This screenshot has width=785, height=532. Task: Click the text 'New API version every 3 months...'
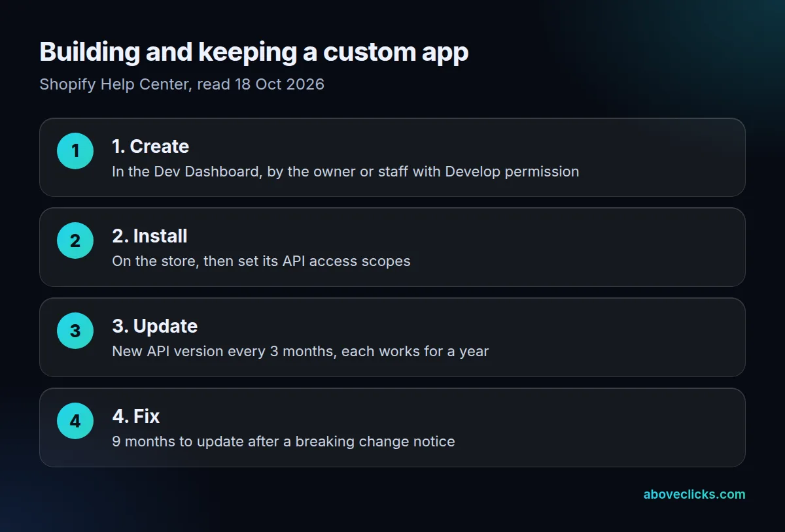coord(300,352)
